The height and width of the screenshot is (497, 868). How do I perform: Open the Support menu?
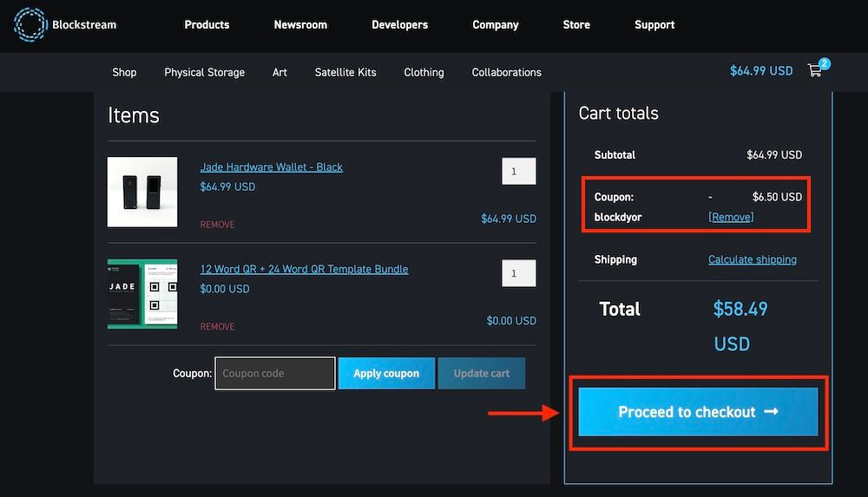(x=654, y=25)
